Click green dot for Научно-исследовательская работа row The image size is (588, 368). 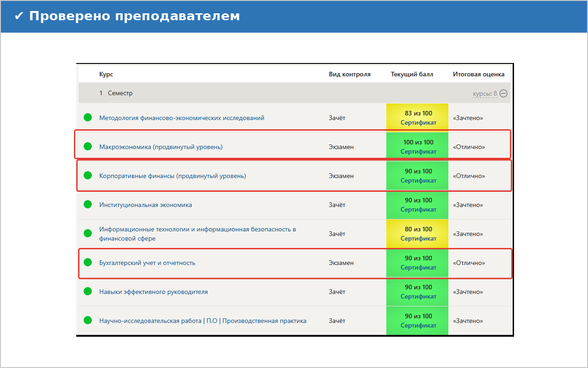coord(88,321)
